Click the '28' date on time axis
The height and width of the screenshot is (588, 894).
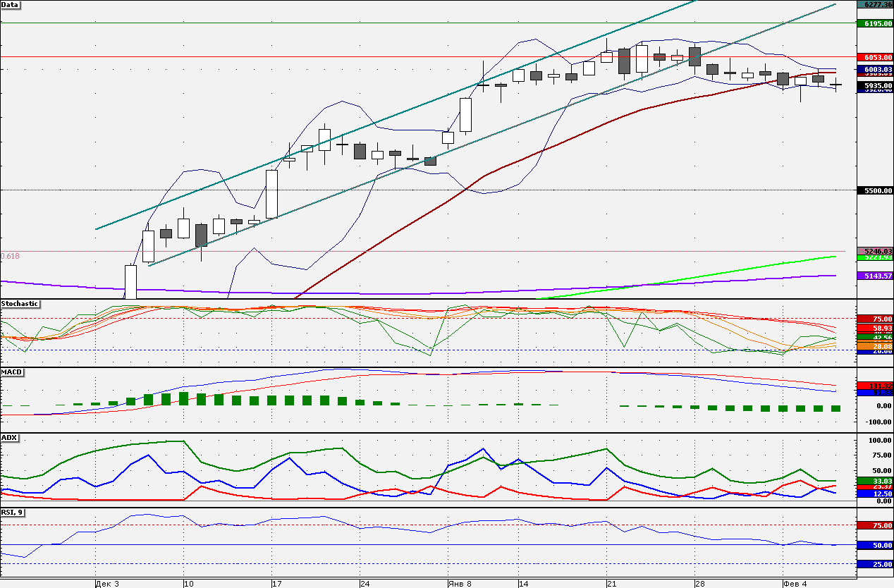[x=699, y=584]
